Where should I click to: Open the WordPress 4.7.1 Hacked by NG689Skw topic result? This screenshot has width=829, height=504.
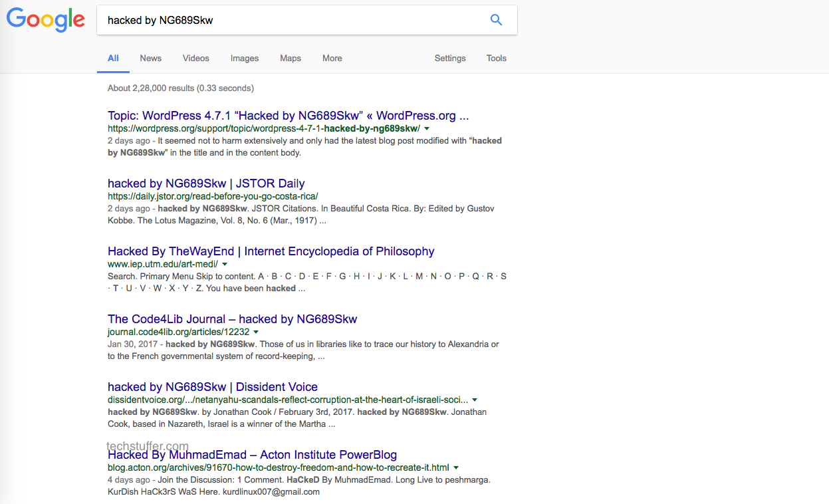coord(289,116)
